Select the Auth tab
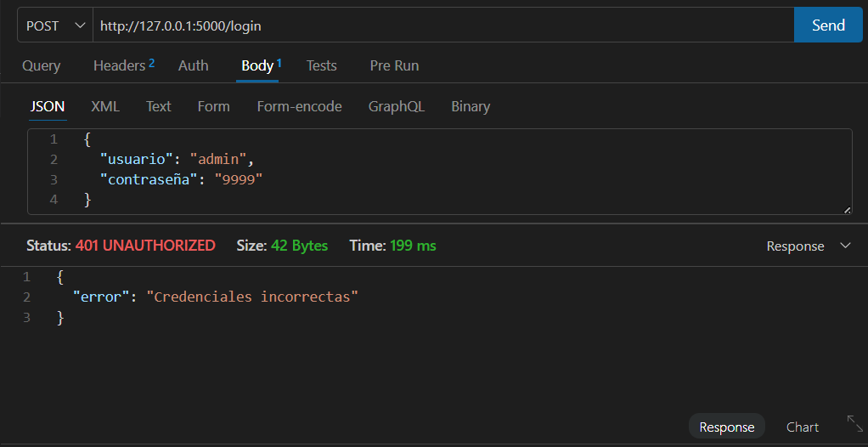868x447 pixels. coord(193,66)
